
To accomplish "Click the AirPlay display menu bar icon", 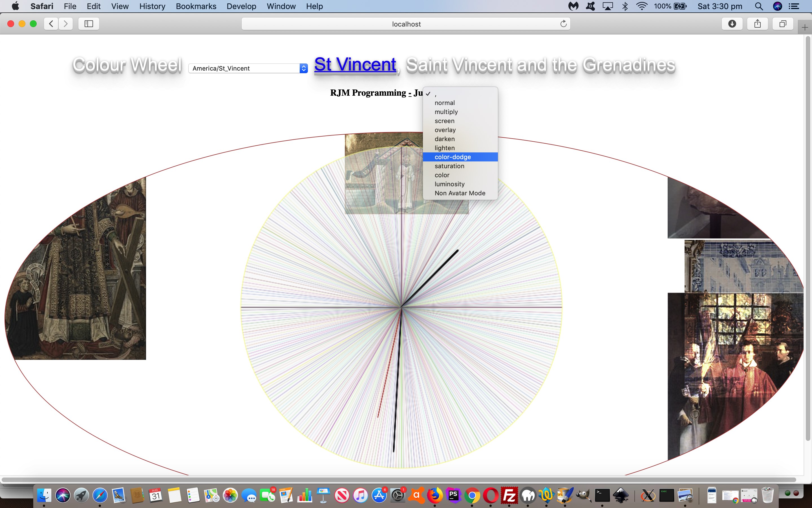I will [x=608, y=6].
